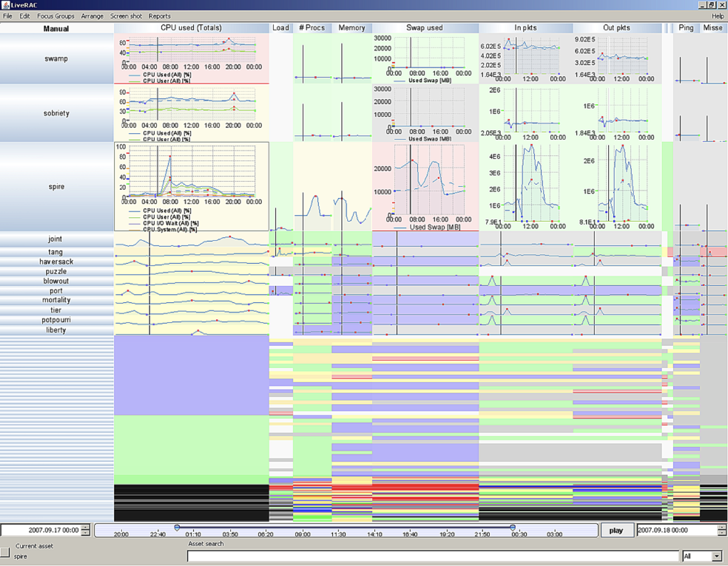This screenshot has height=566, width=728.
Task: Open the Arrange menu
Action: [92, 16]
